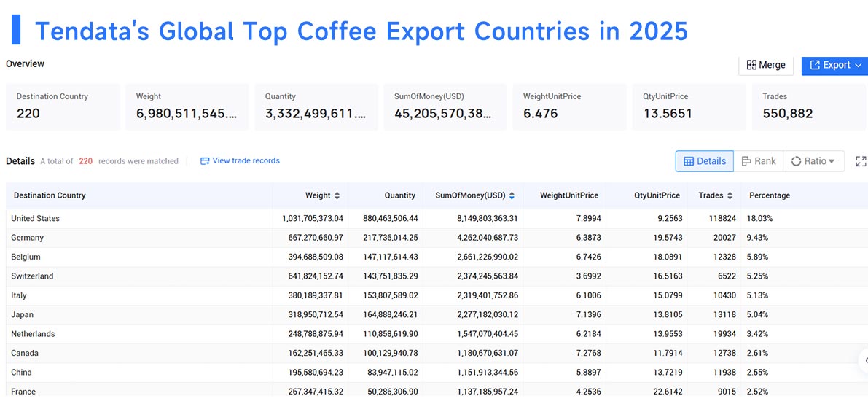Select the Italy row
This screenshot has width=868, height=404.
(x=437, y=295)
